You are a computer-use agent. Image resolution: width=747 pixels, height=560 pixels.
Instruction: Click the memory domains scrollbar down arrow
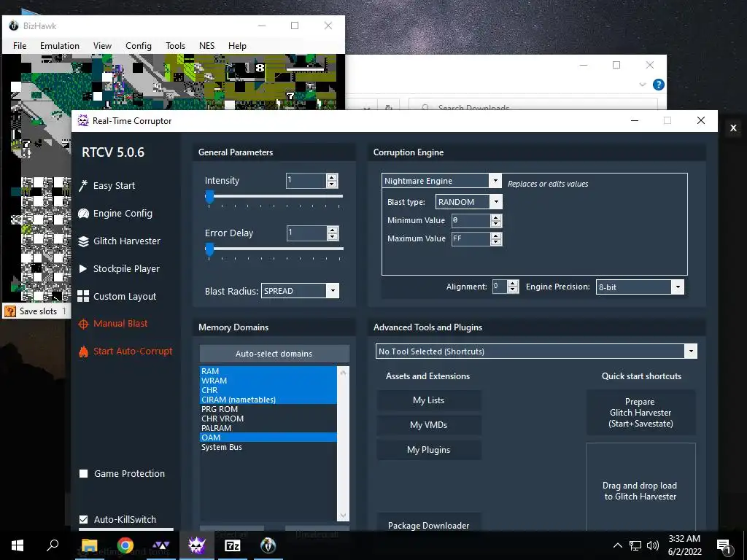click(343, 516)
